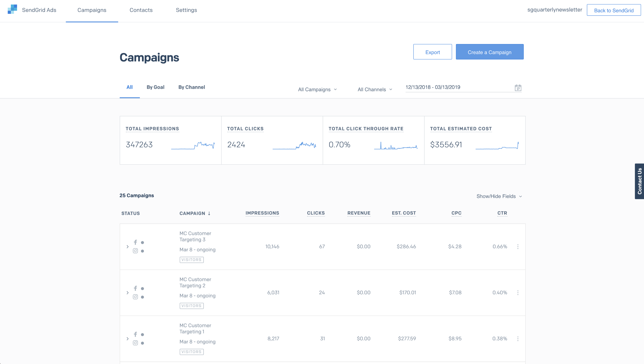Viewport: 644px width, 364px height.
Task: Click the TOTAL CLICK THROUGH RATE label
Action: (x=366, y=128)
